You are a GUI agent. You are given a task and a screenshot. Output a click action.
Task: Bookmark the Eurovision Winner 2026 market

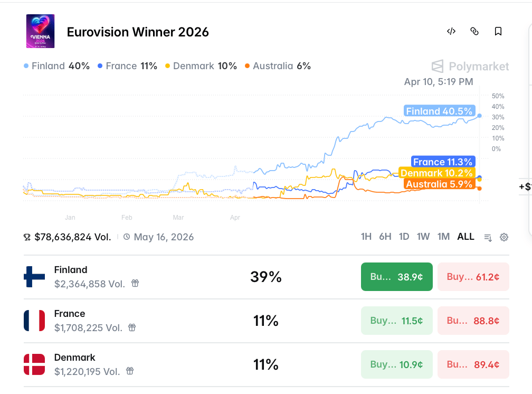coord(498,32)
